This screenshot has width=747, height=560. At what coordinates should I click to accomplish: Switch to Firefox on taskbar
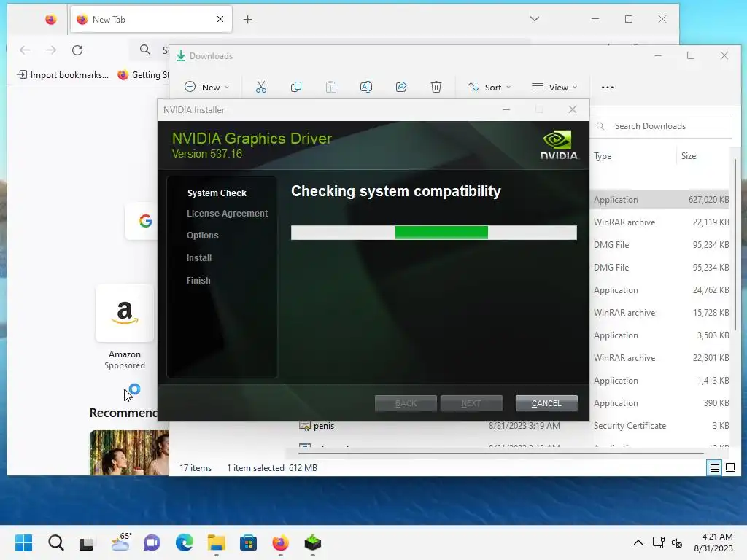281,542
